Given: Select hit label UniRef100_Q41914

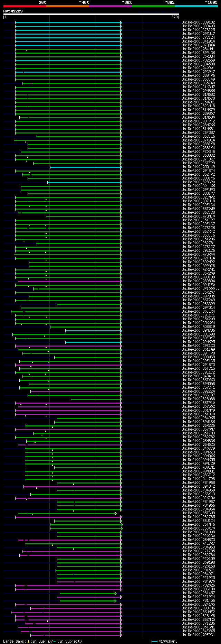Looking at the screenshot, I should (198, 42).
